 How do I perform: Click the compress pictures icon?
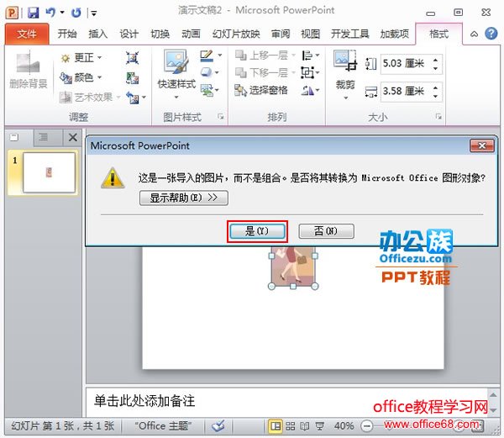(132, 58)
